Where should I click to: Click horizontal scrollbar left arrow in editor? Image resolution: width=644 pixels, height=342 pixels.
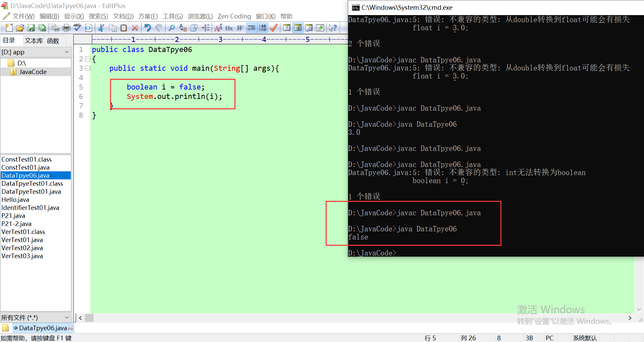[80, 318]
